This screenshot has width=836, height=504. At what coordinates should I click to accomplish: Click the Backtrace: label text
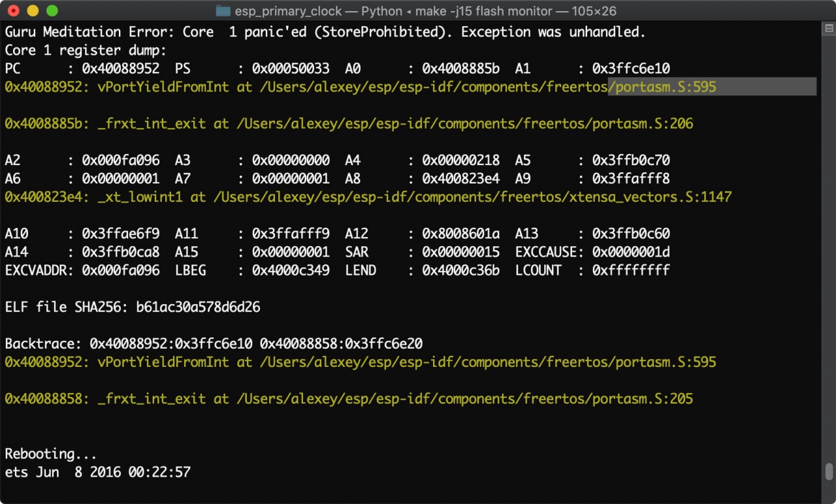pos(43,343)
